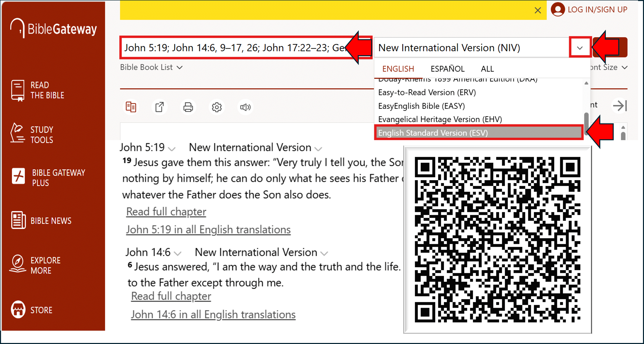This screenshot has width=644, height=344.
Task: Click the next passage arrow icon
Action: tap(620, 105)
